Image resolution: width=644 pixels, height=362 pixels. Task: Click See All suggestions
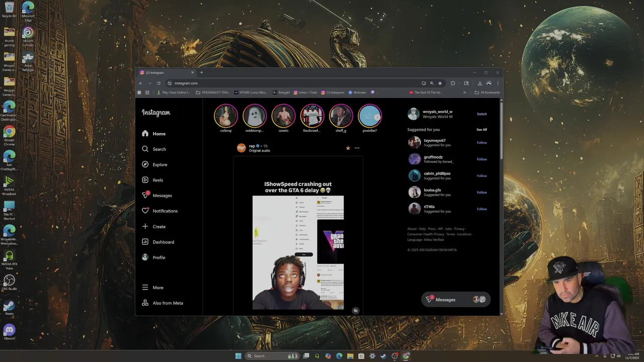pos(481,130)
